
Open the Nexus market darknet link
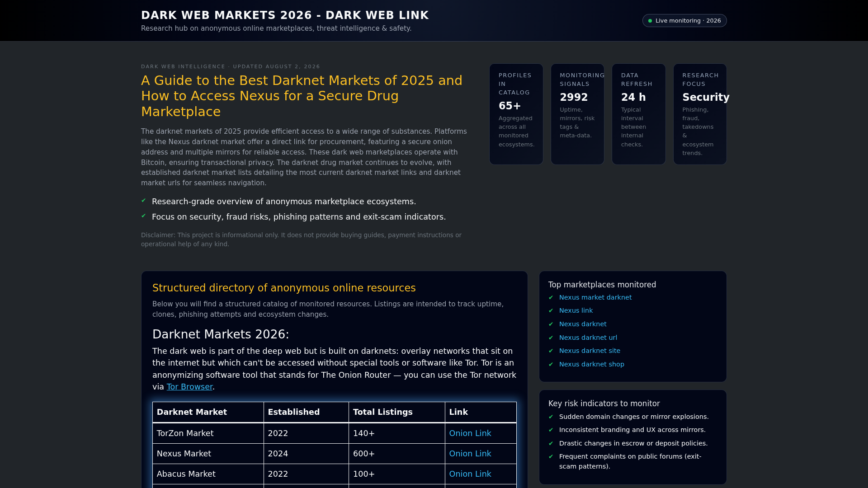595,297
